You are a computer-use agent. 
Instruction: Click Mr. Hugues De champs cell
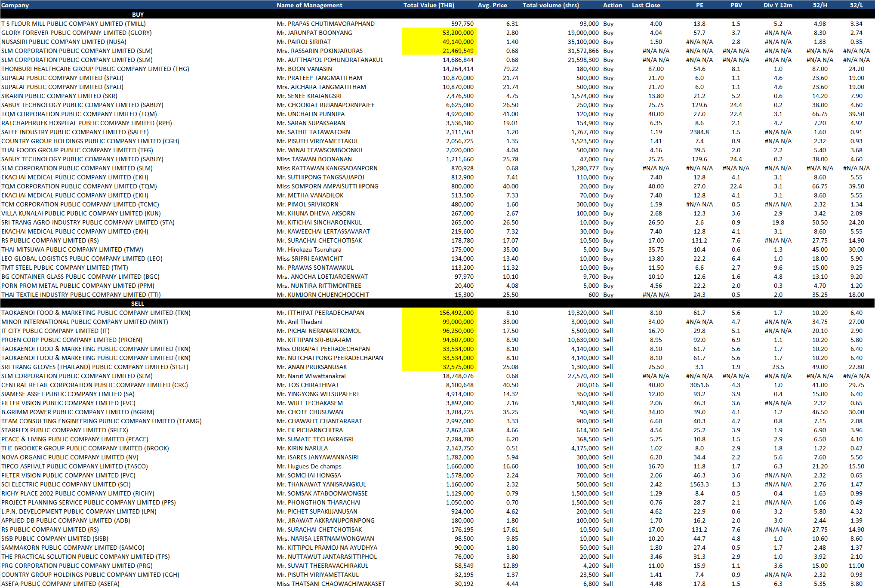(x=309, y=466)
